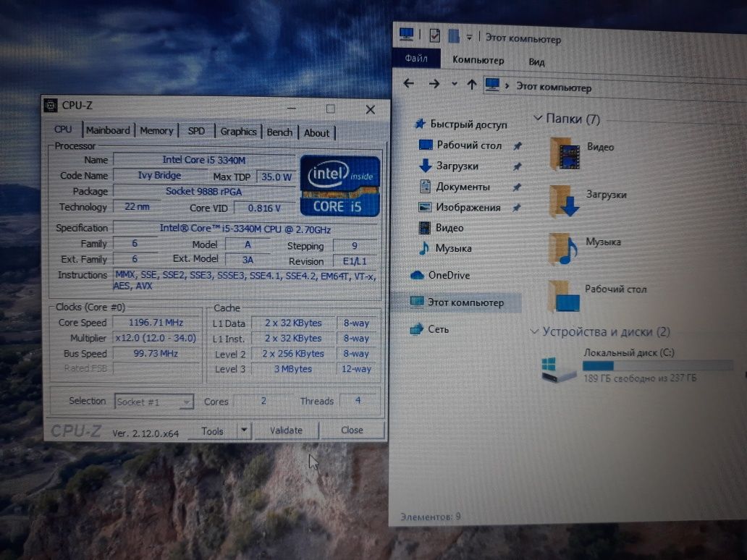Click the pin icon next to Рабочий стол

[x=518, y=146]
